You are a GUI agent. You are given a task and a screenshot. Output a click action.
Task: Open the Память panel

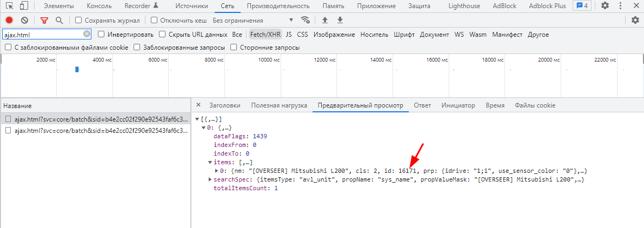[x=333, y=6]
